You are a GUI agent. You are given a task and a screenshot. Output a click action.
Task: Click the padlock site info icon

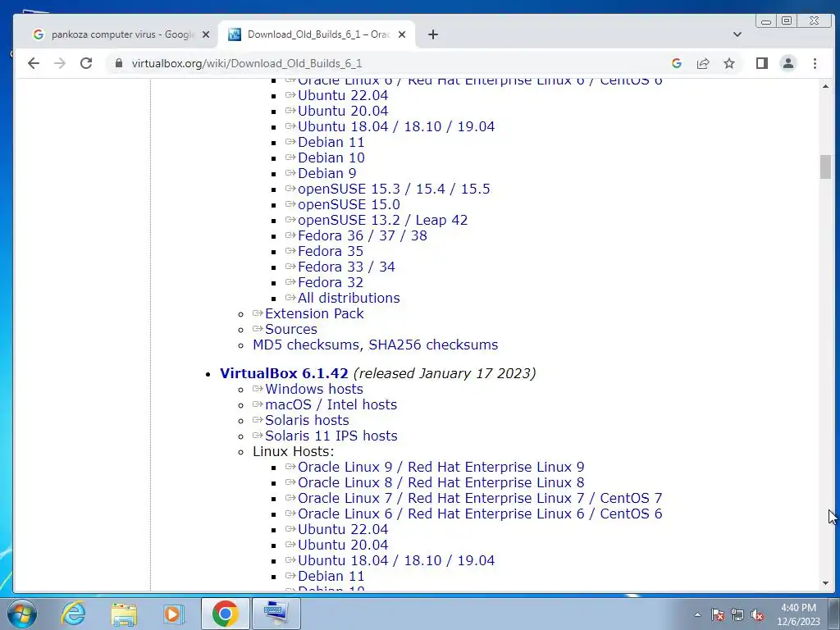pos(118,63)
